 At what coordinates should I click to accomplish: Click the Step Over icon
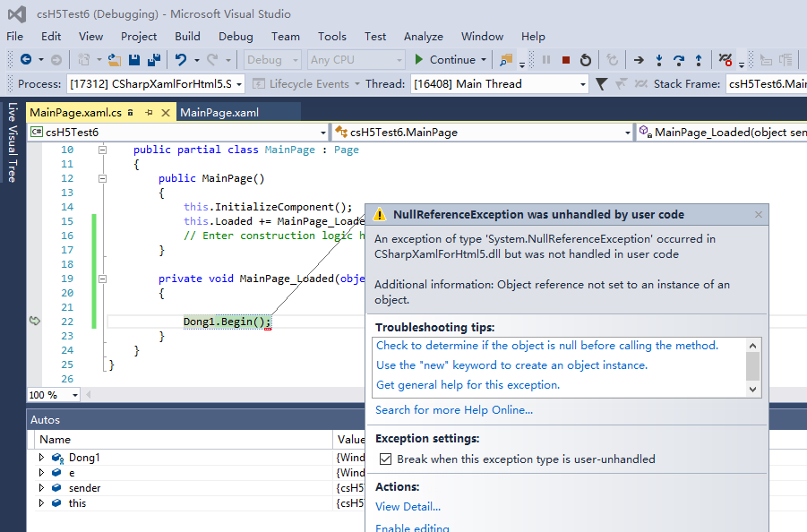[679, 60]
